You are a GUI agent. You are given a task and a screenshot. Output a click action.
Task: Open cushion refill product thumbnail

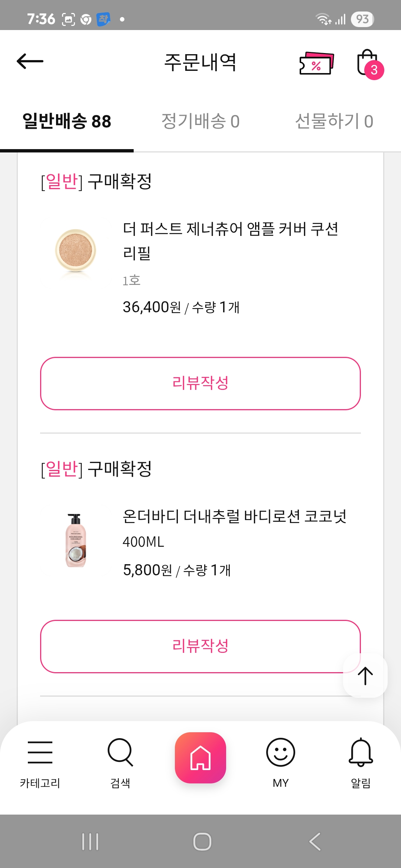tap(76, 251)
